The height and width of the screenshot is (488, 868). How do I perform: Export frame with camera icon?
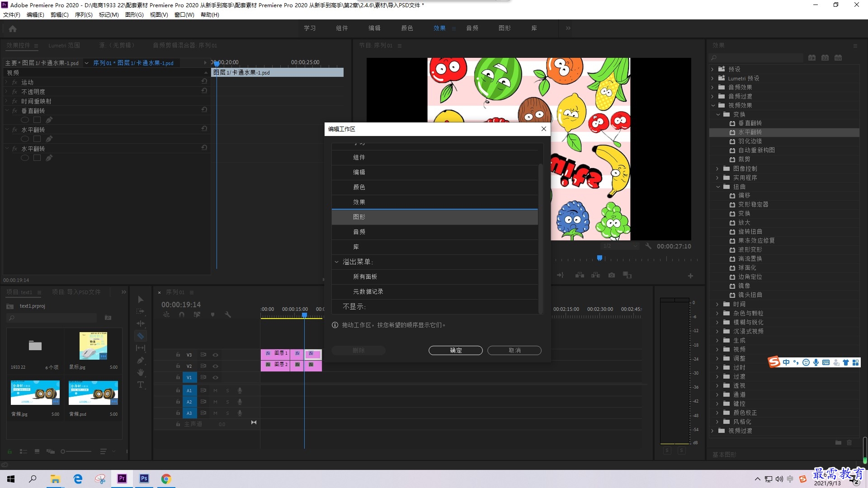(x=611, y=275)
